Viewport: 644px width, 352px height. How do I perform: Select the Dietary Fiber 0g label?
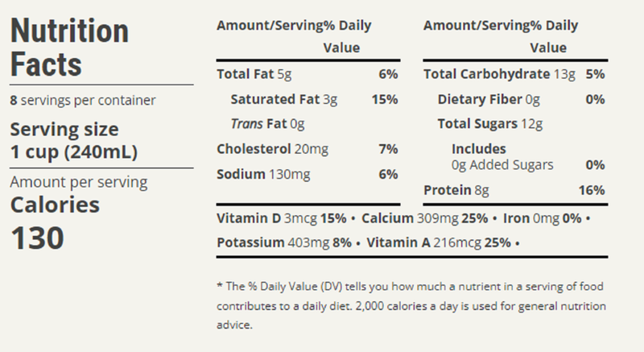point(489,100)
